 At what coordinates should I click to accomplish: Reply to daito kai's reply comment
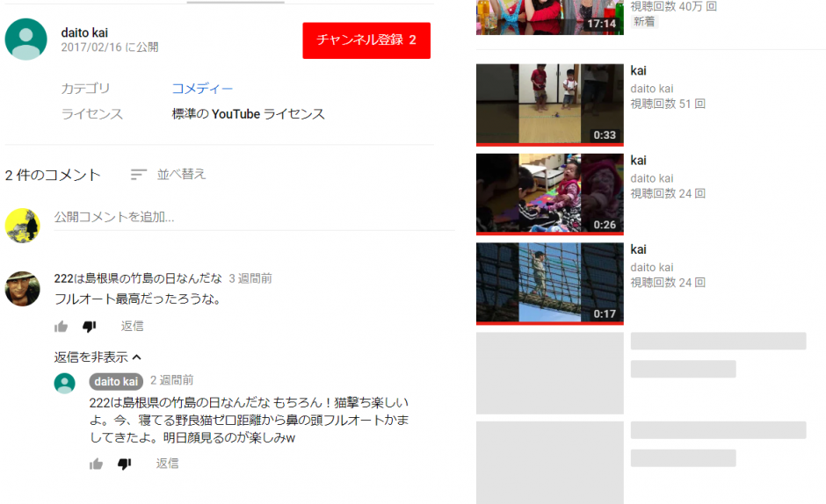(x=168, y=464)
